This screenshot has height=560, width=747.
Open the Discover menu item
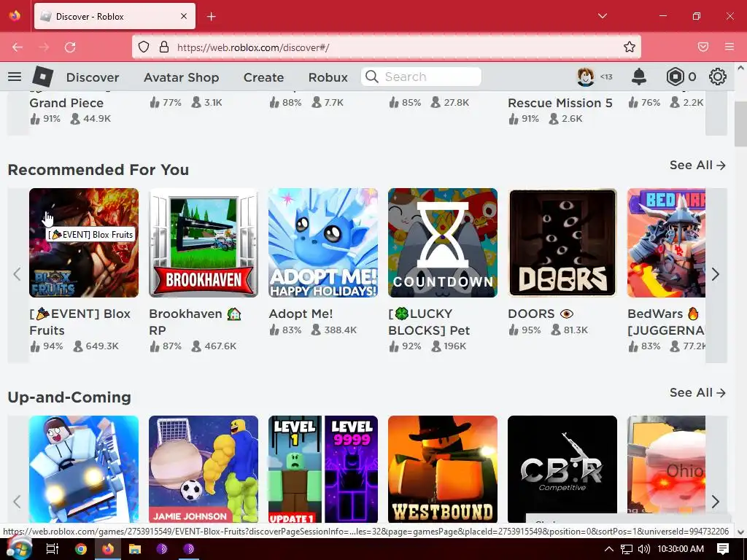[93, 77]
